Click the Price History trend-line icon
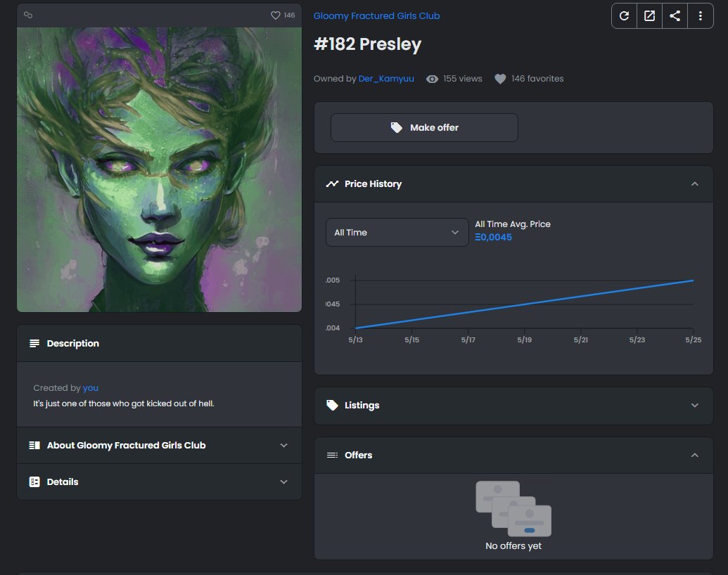The height and width of the screenshot is (575, 728). [x=332, y=183]
